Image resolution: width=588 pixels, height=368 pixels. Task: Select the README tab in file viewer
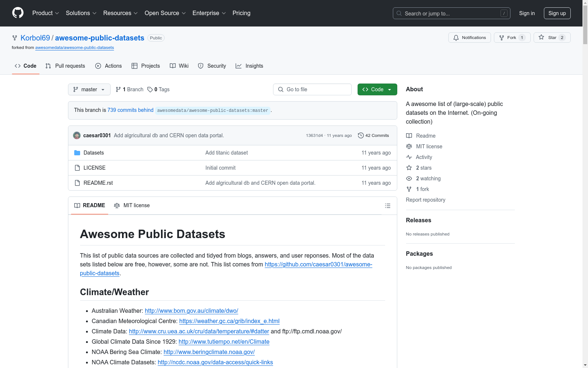pyautogui.click(x=90, y=205)
